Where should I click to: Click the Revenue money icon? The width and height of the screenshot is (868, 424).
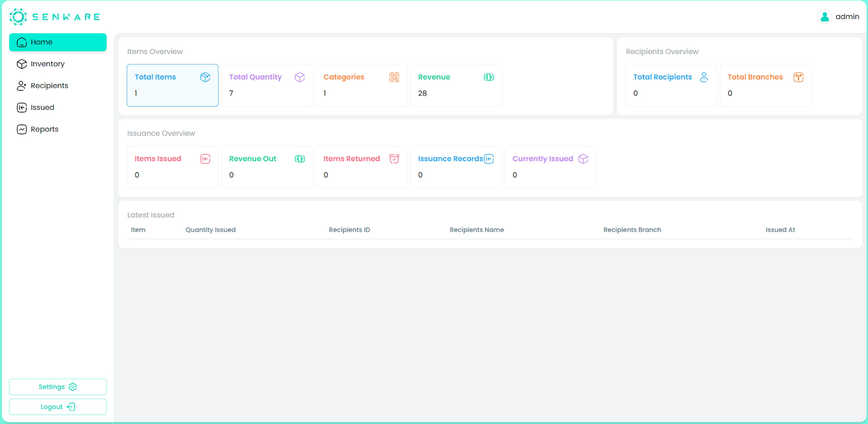coord(488,77)
